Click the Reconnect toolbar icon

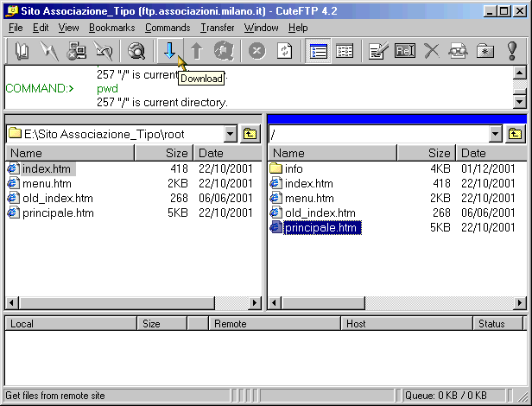(103, 51)
